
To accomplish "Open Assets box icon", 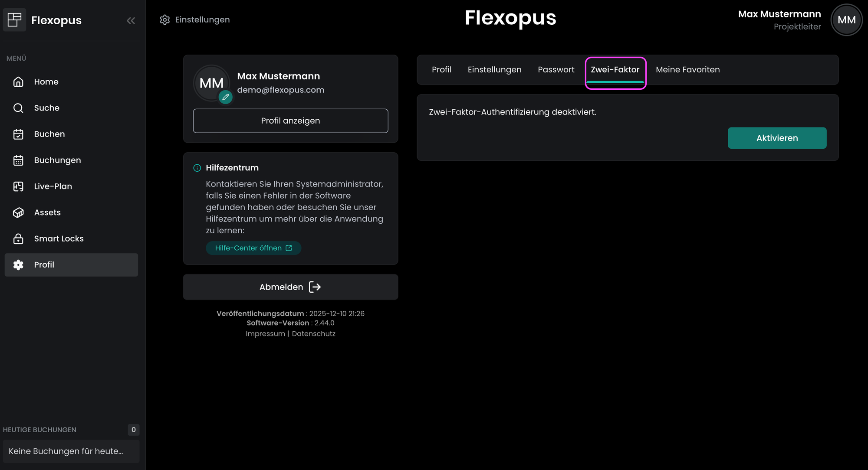I will (x=18, y=212).
